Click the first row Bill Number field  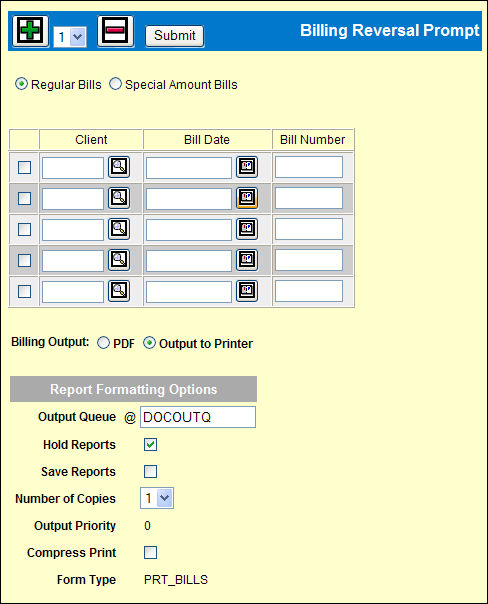click(x=309, y=167)
